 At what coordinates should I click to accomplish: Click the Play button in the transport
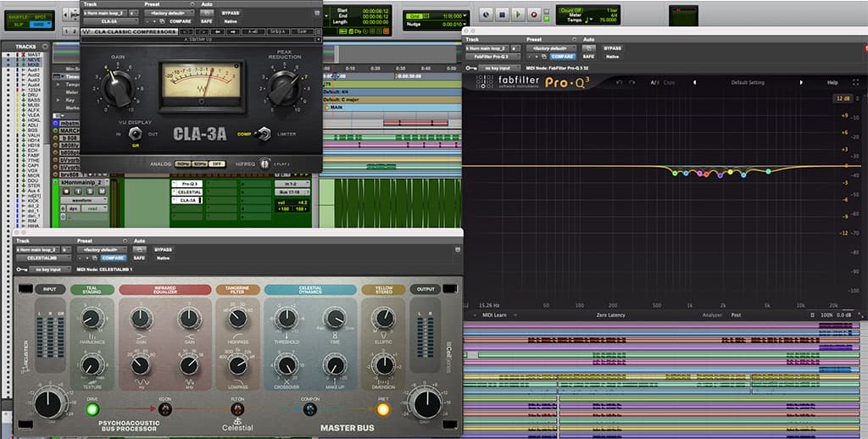pos(518,15)
